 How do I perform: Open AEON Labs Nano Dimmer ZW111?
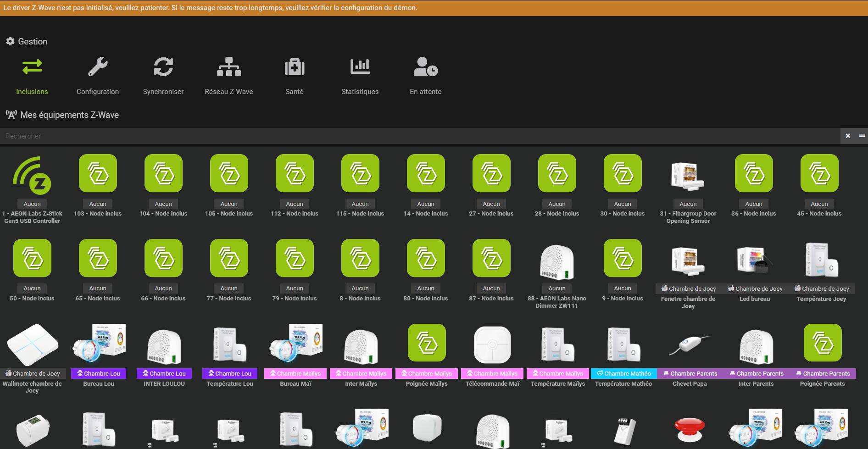(557, 261)
